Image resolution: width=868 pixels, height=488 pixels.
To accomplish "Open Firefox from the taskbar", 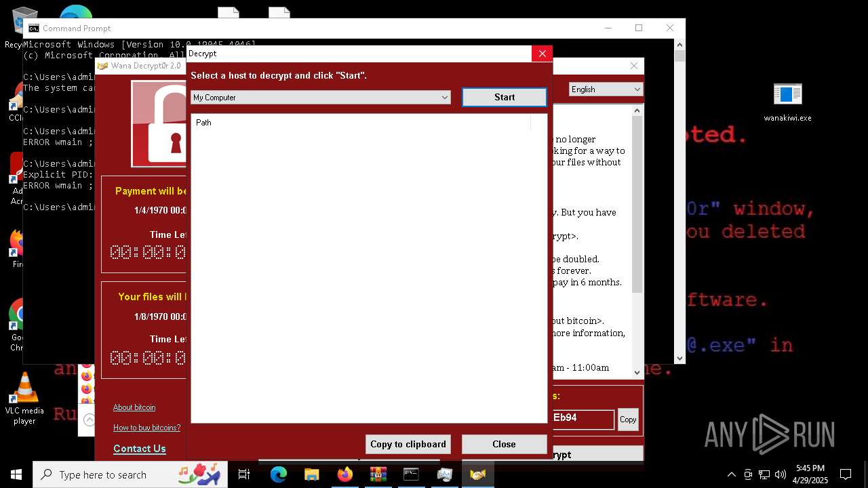I will (344, 474).
